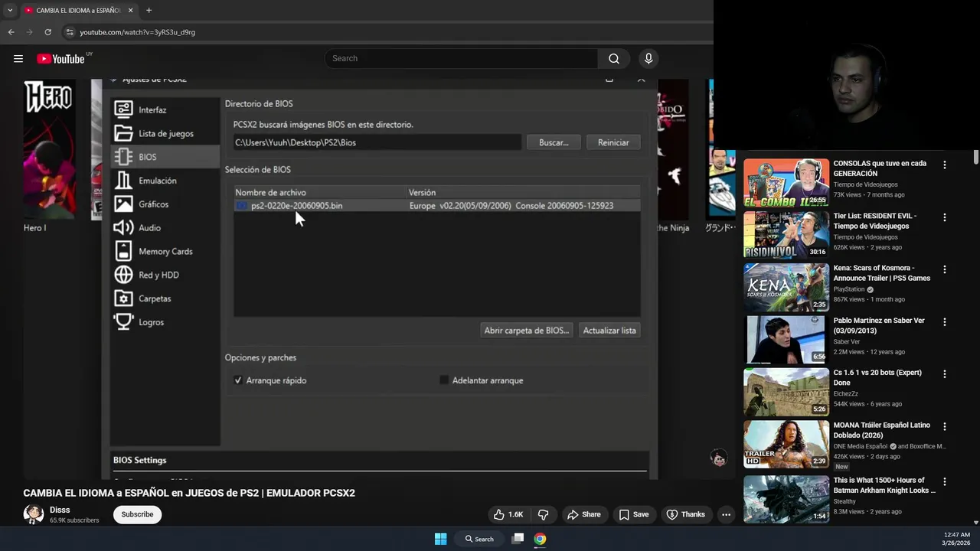
Task: Open the Cs 1.6 vs 20 bots thumbnail
Action: point(786,392)
